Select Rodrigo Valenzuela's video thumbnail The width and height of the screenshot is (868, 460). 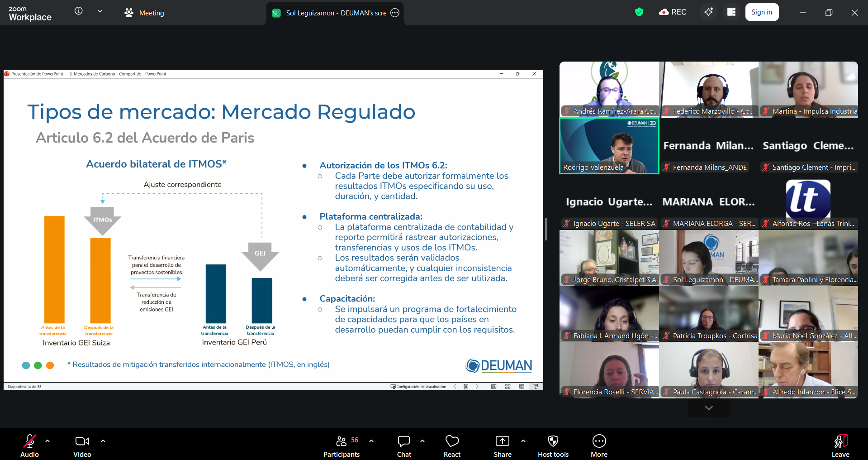pyautogui.click(x=609, y=146)
